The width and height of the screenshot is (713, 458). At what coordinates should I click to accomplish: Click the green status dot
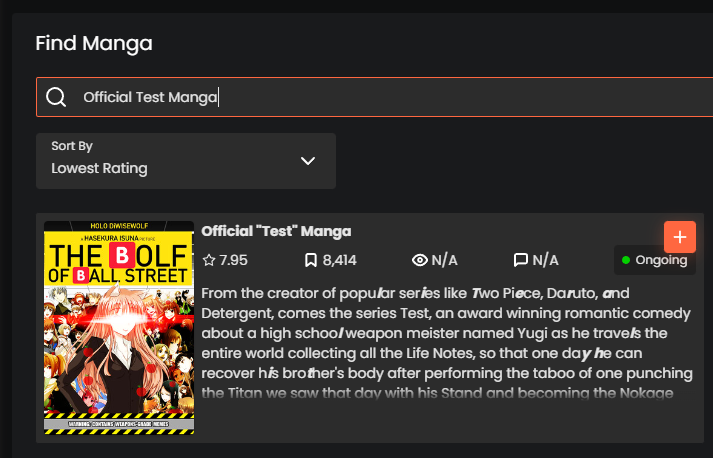coord(626,260)
